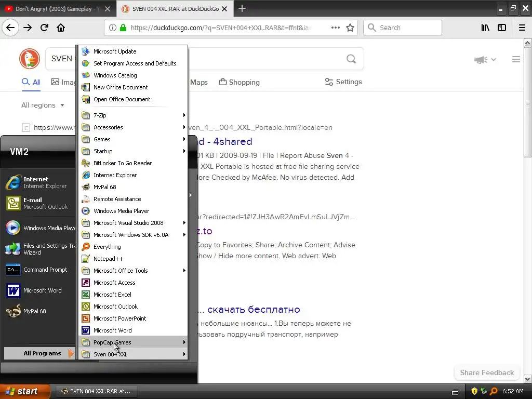The width and height of the screenshot is (532, 399).
Task: Click the SVEN 004 XXL.RAR taskbar button
Action: click(x=96, y=391)
